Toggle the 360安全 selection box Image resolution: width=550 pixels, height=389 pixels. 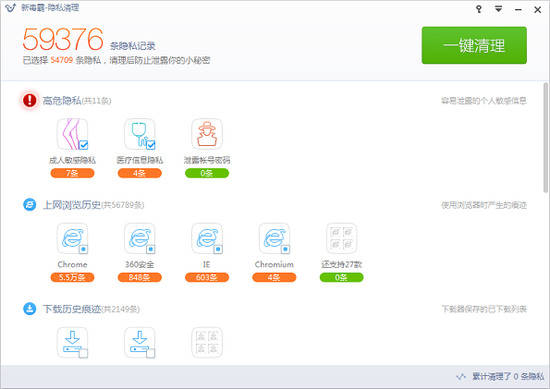[x=151, y=249]
